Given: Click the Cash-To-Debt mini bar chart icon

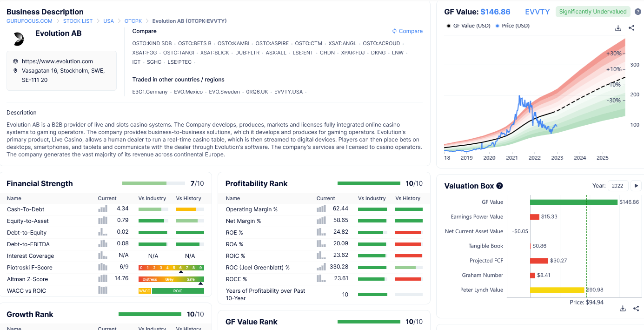Looking at the screenshot, I should 103,209.
